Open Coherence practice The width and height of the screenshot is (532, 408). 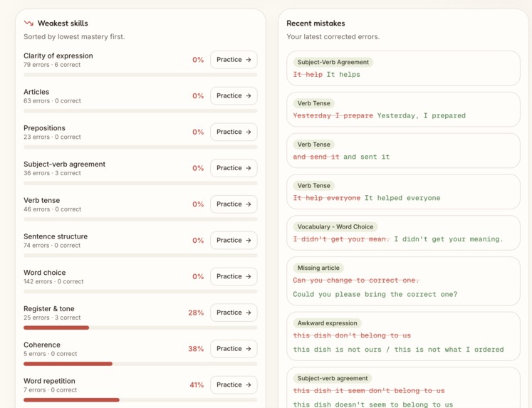click(x=234, y=349)
